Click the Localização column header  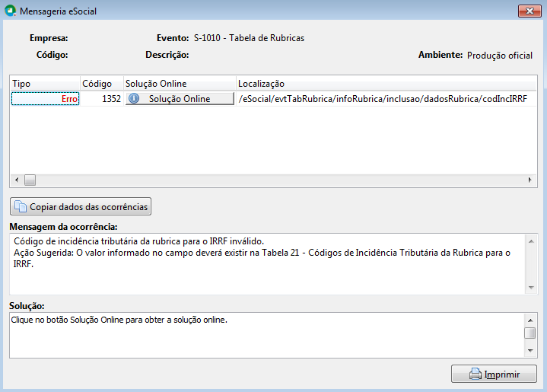tap(386, 84)
